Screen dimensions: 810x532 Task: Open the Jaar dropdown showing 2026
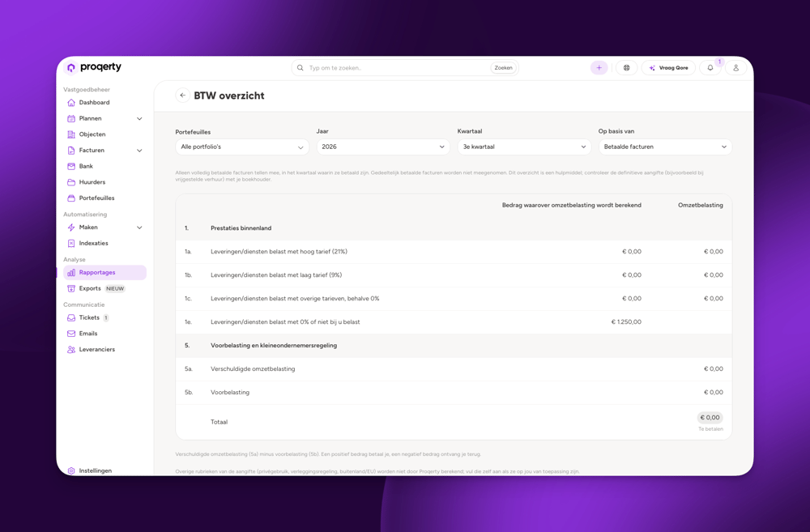click(x=383, y=147)
